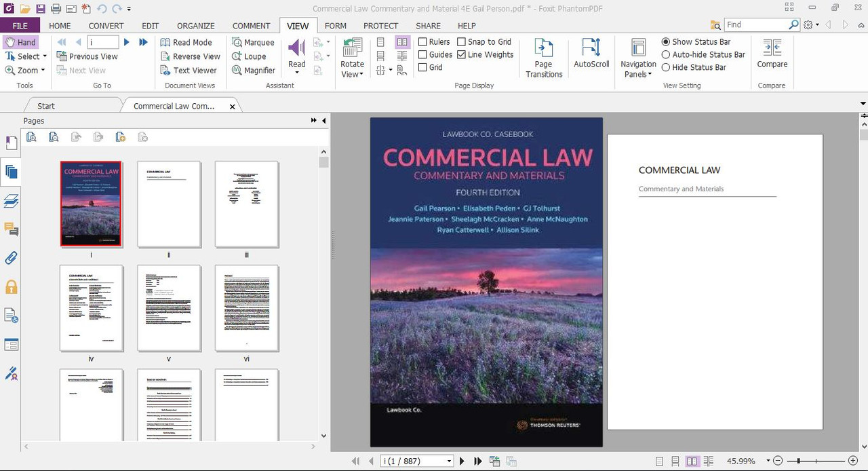The image size is (868, 471).
Task: Toggle the Rulers checkbox
Action: pos(422,42)
